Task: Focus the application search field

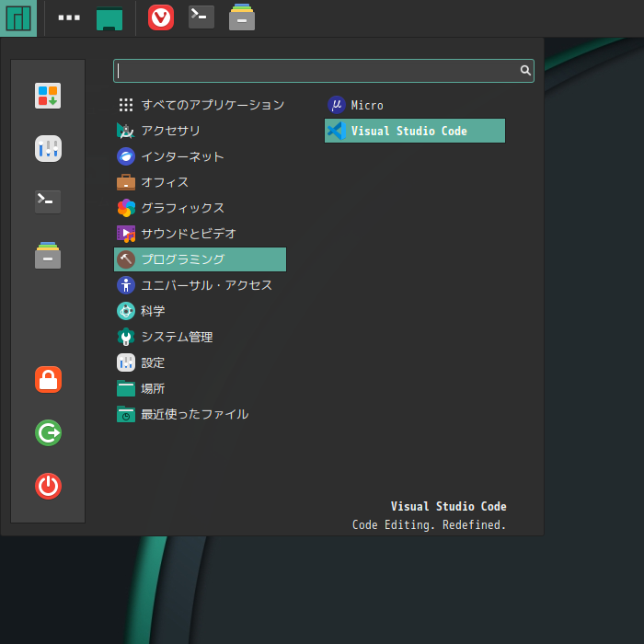Action: click(324, 71)
